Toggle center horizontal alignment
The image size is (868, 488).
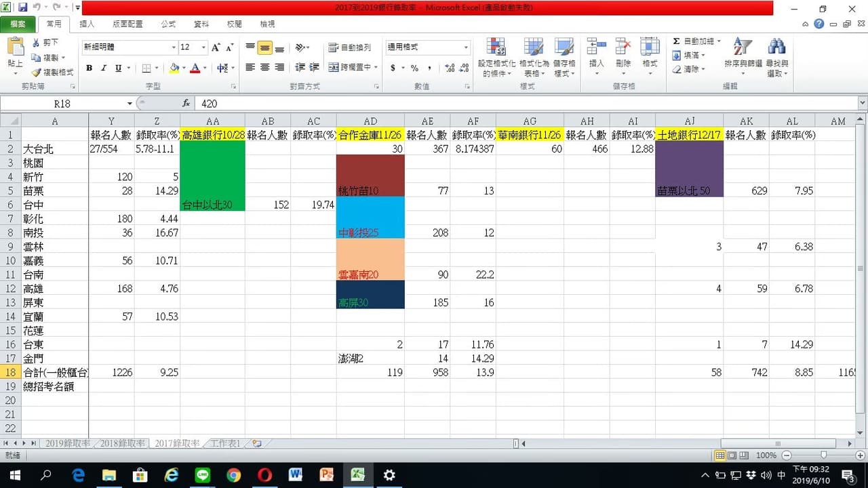264,68
